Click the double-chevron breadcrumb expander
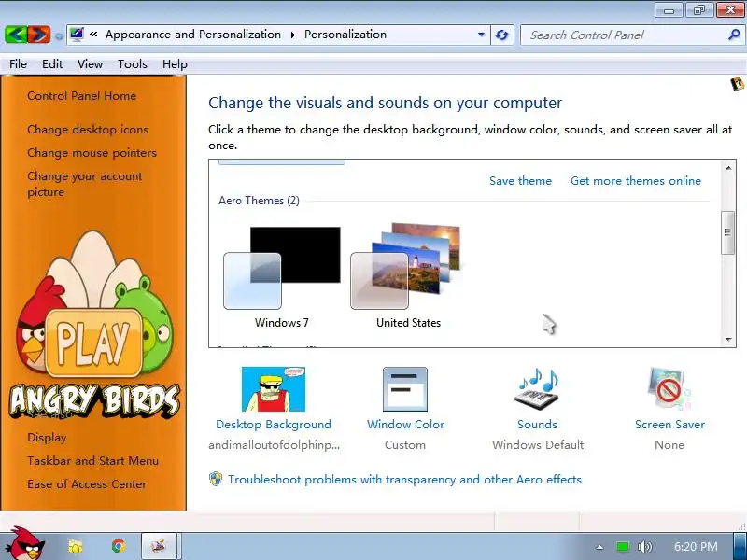This screenshot has height=560, width=747. click(x=93, y=35)
